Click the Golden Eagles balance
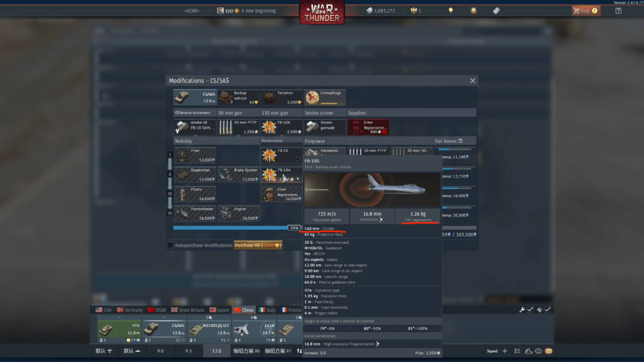The image size is (644, 362). (x=416, y=11)
